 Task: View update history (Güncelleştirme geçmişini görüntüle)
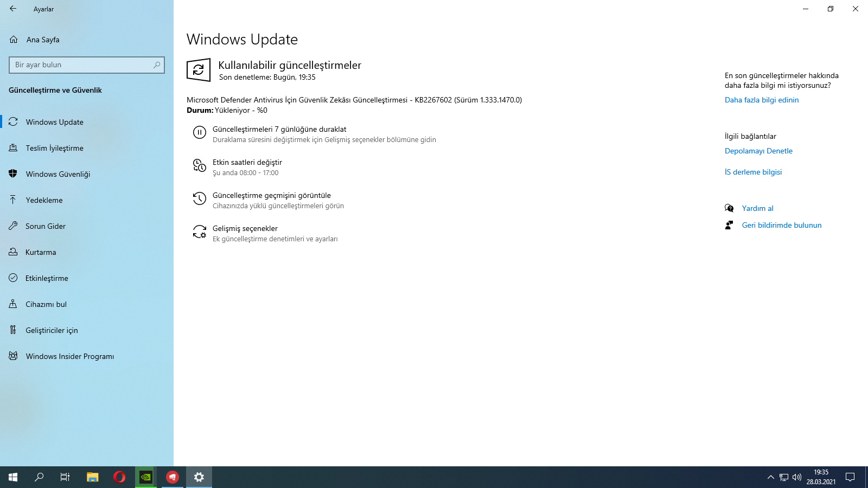pos(272,195)
